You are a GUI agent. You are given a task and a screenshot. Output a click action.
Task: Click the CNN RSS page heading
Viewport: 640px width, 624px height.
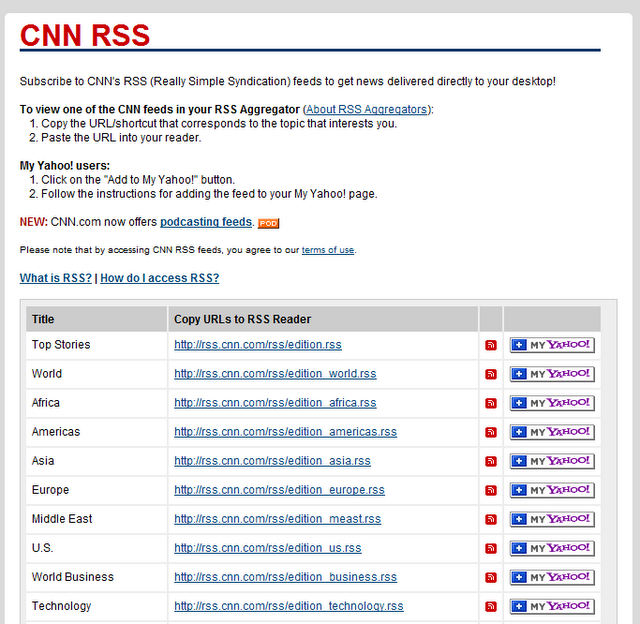85,35
